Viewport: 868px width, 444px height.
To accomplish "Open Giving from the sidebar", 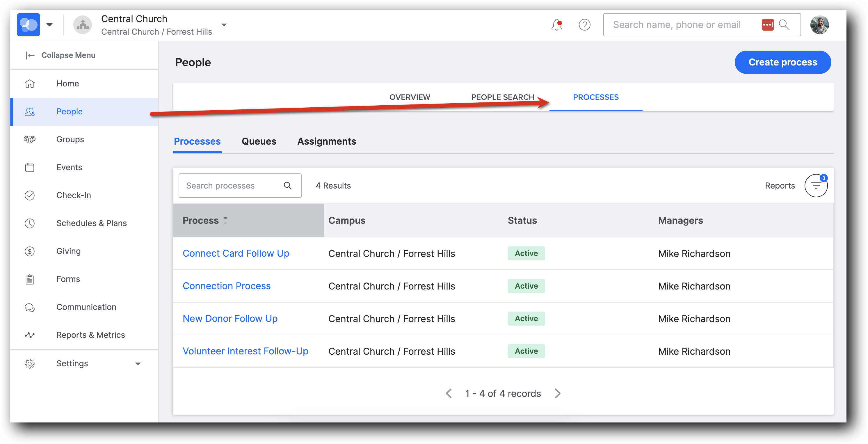I will pyautogui.click(x=68, y=251).
